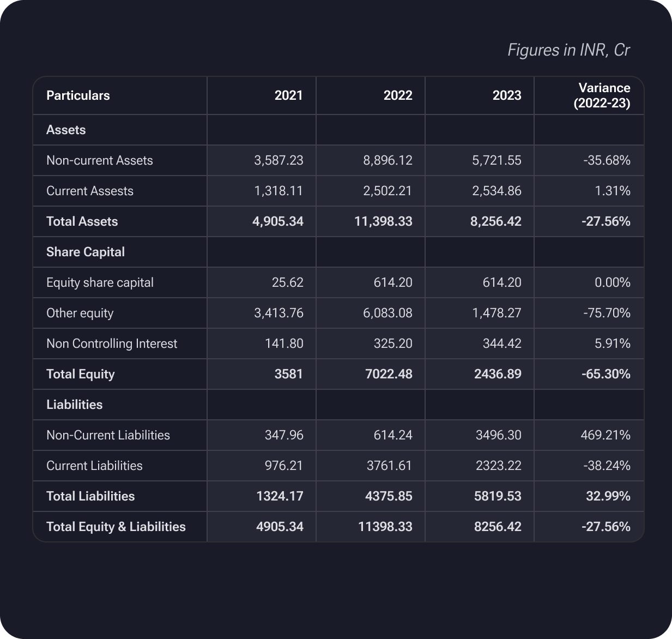
Task: Click the Current Liabilities row label
Action: [94, 466]
